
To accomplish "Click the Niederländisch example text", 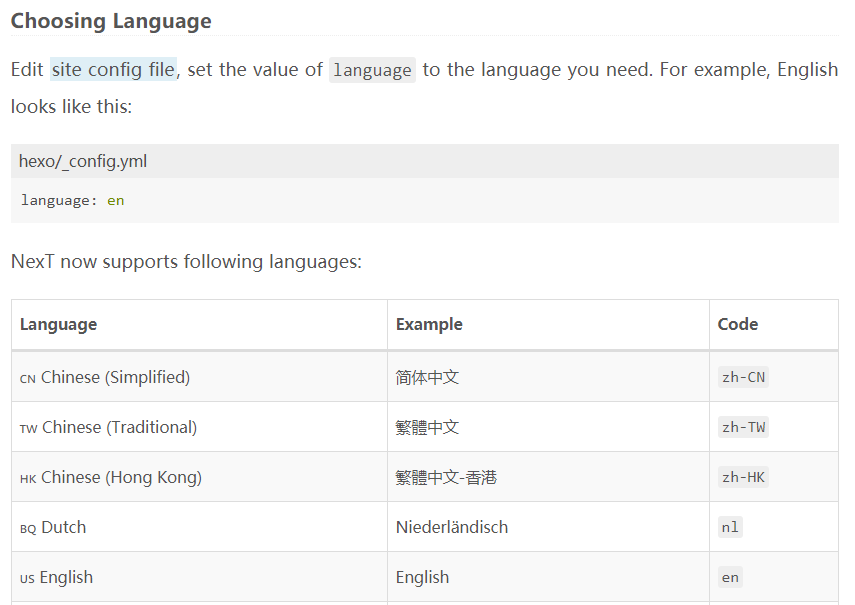I will [452, 527].
